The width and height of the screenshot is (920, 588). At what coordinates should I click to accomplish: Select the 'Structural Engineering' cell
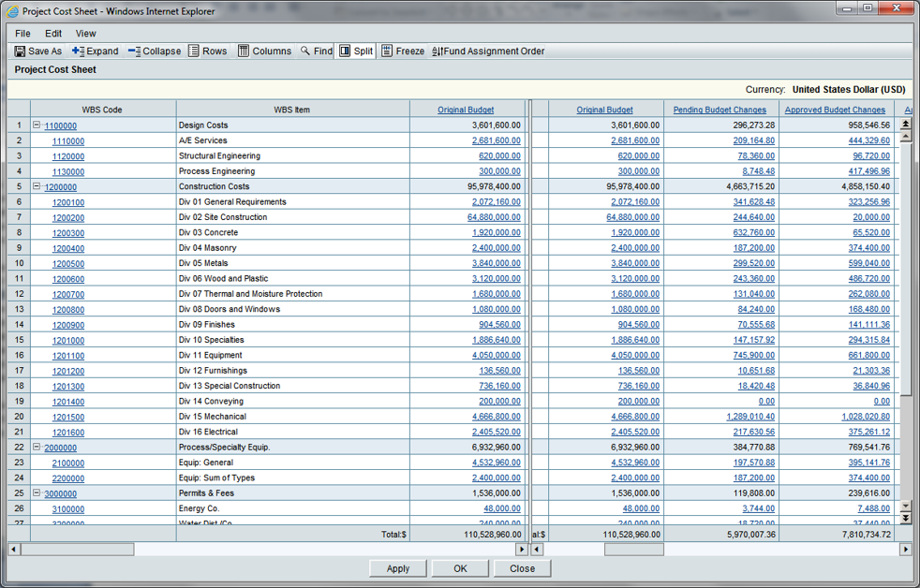coord(293,155)
